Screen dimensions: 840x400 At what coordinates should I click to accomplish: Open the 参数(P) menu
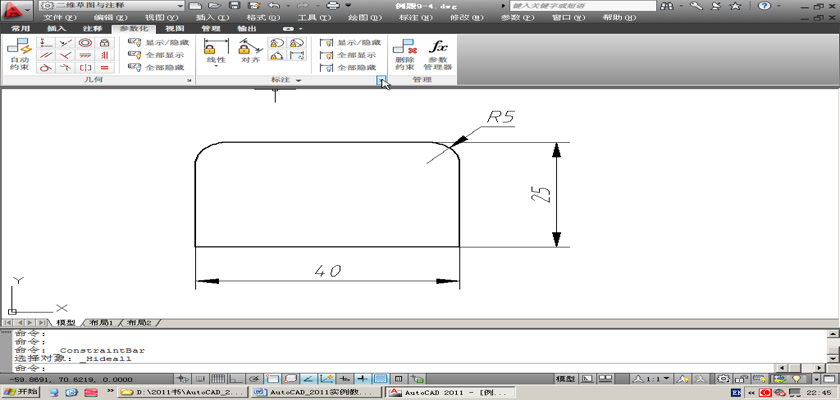517,17
